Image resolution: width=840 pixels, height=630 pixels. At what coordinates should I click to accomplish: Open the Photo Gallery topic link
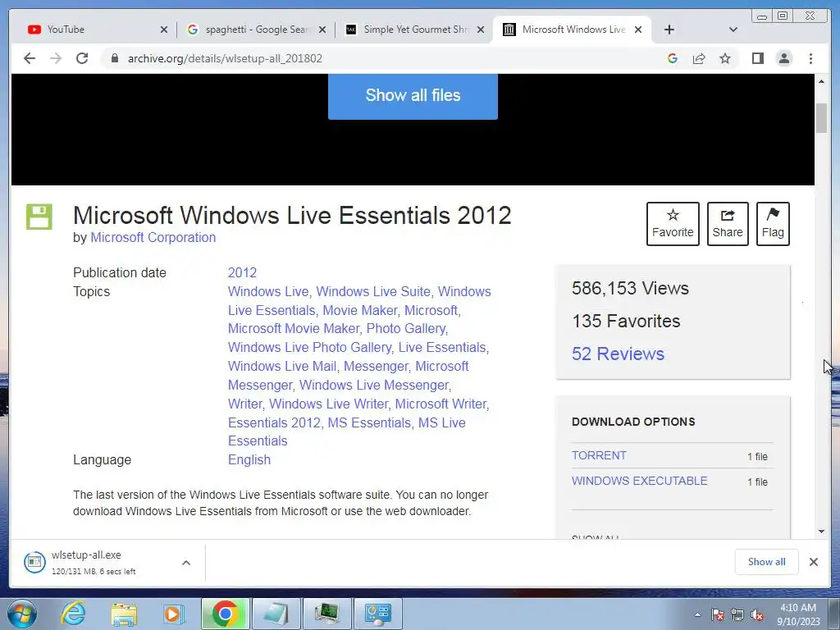pos(405,328)
